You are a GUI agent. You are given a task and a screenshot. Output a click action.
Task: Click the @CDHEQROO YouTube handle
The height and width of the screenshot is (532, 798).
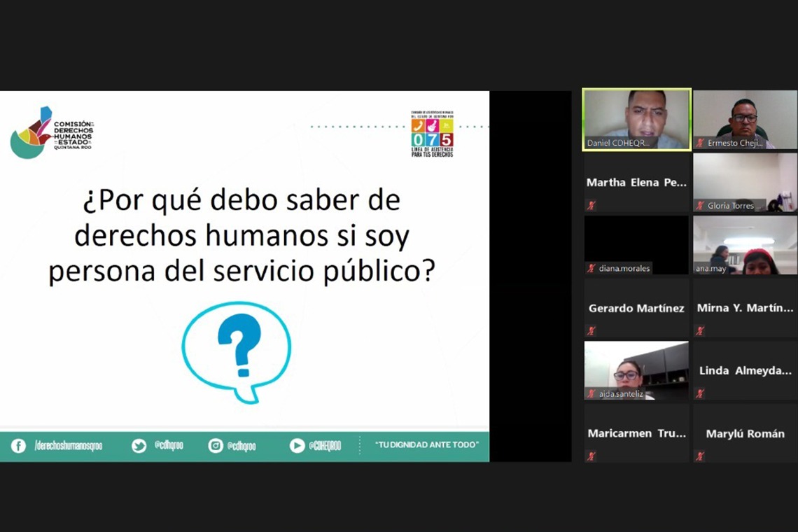tap(325, 446)
